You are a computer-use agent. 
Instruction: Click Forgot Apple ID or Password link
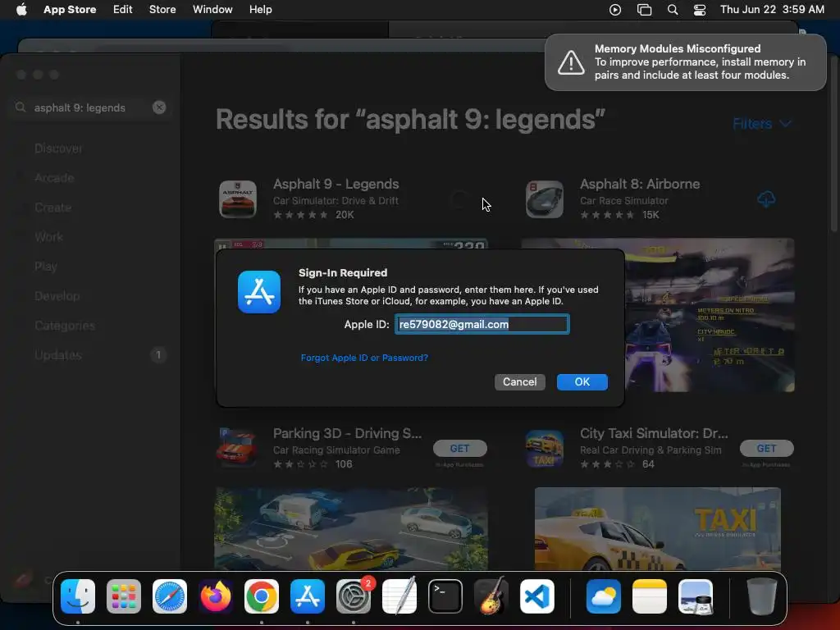click(x=364, y=358)
